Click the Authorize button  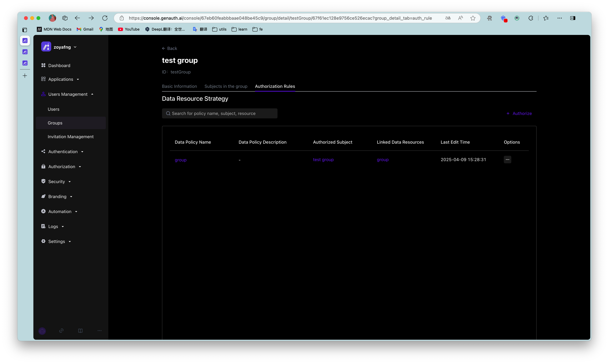519,113
